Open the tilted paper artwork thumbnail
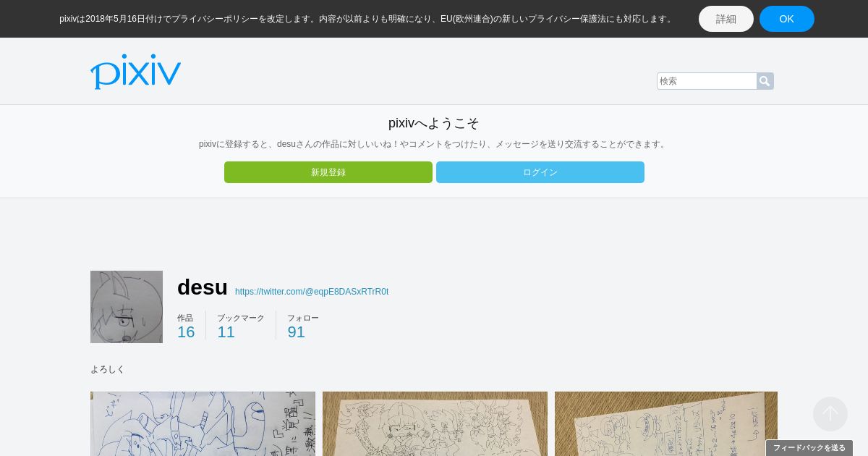Image resolution: width=868 pixels, height=456 pixels. 666,423
